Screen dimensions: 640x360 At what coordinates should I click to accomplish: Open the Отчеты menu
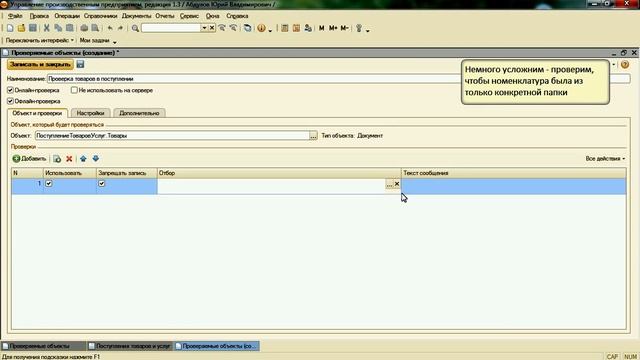[164, 16]
